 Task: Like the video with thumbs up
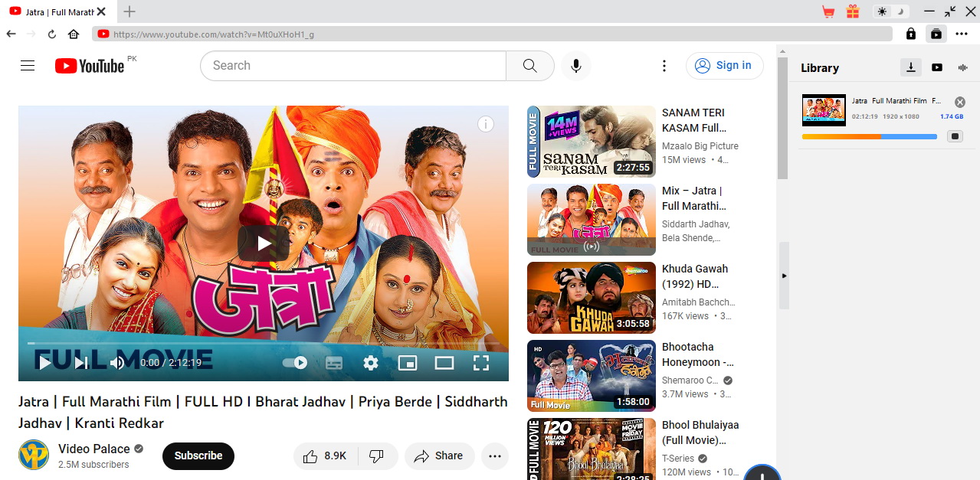pos(310,456)
